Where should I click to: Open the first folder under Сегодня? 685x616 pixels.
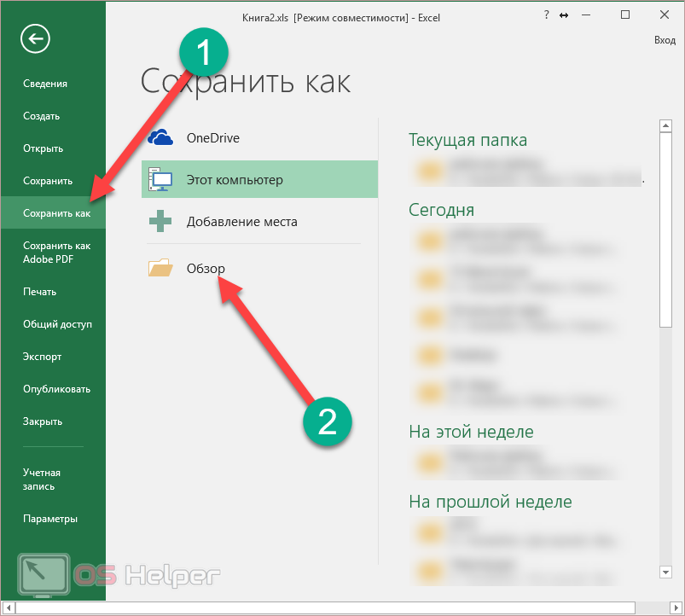pyautogui.click(x=515, y=242)
